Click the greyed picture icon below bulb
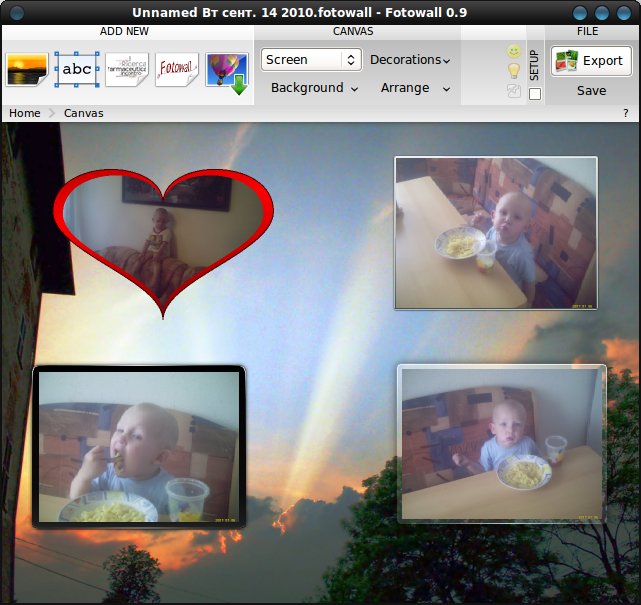 click(x=514, y=90)
